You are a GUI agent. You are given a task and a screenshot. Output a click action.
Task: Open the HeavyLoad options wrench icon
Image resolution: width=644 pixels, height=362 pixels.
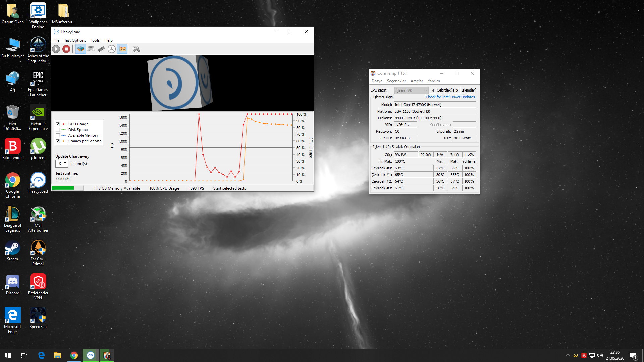pos(136,49)
